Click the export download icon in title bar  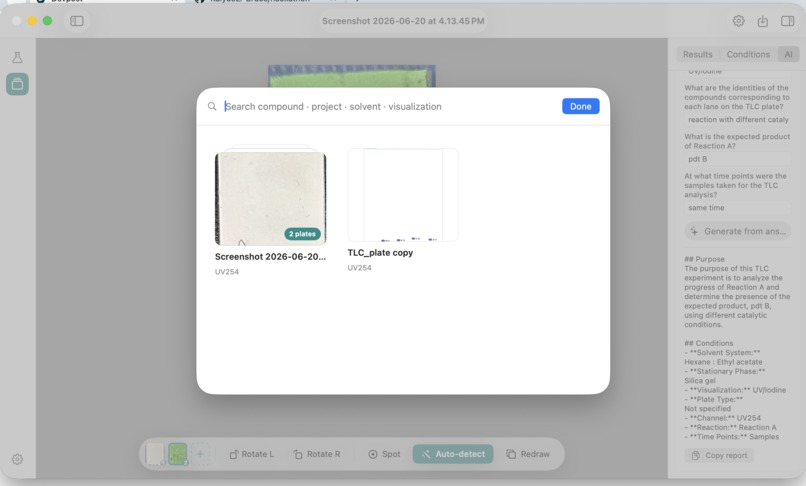(763, 21)
